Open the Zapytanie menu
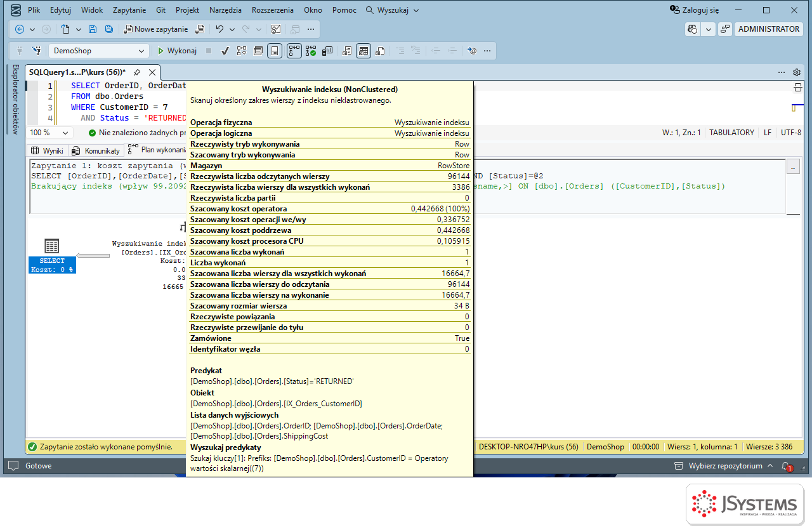 (x=129, y=10)
